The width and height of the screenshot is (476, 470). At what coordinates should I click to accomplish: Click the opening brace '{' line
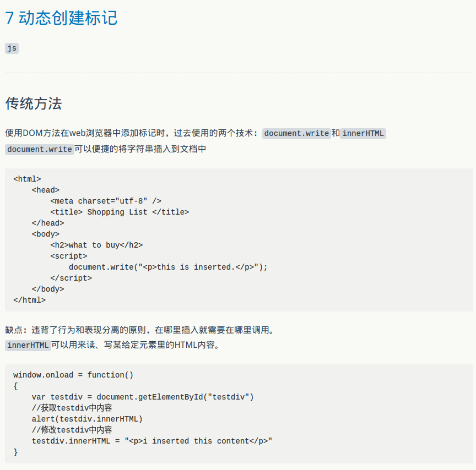[15, 386]
